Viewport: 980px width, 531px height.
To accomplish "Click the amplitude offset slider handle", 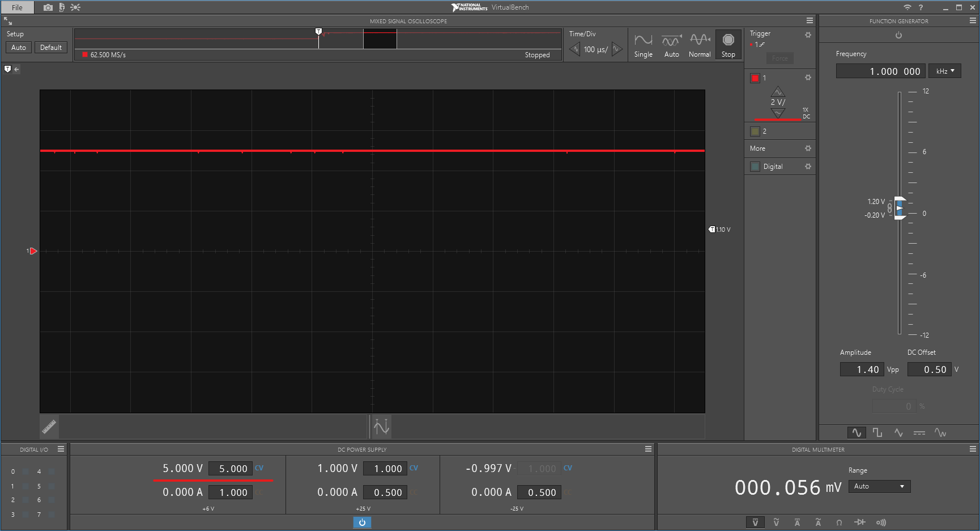I will (x=900, y=208).
